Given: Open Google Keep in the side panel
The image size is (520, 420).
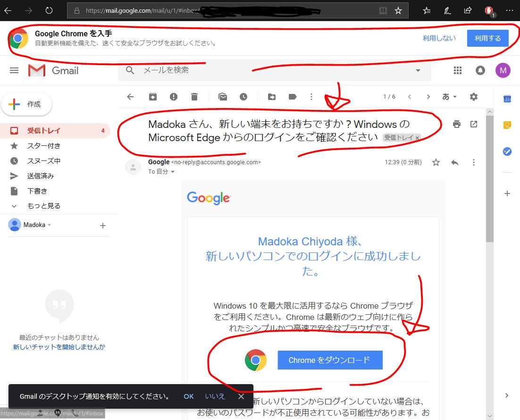Looking at the screenshot, I should click(x=507, y=125).
